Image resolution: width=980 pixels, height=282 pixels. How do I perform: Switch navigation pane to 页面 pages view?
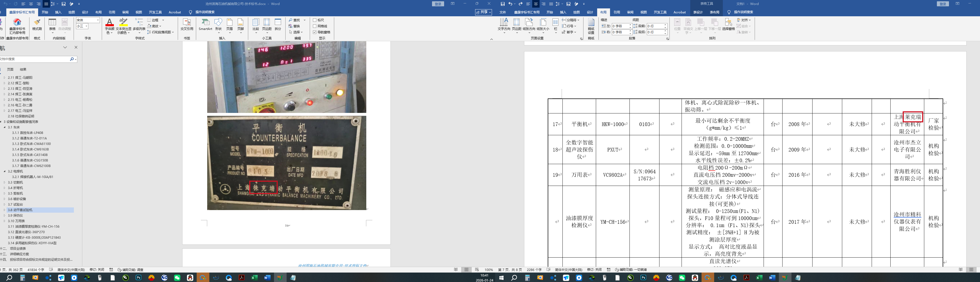tap(10, 70)
